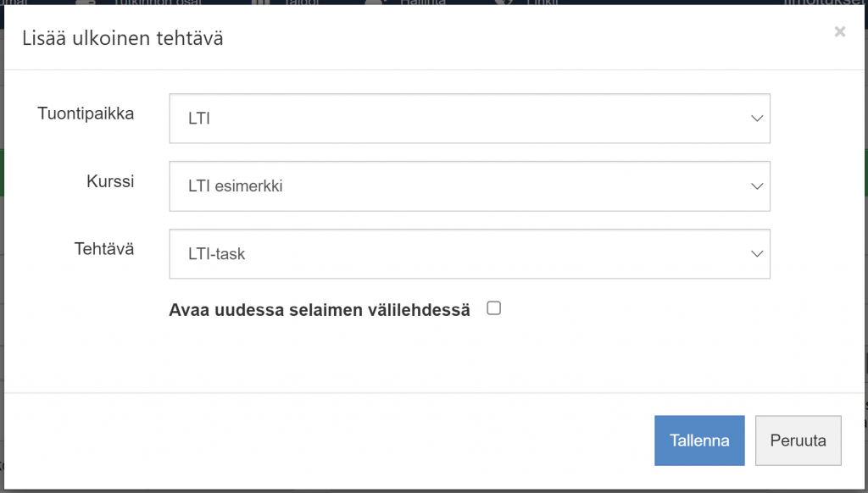This screenshot has width=868, height=493.
Task: Open the Tuontipaikka dropdown
Action: pos(469,119)
